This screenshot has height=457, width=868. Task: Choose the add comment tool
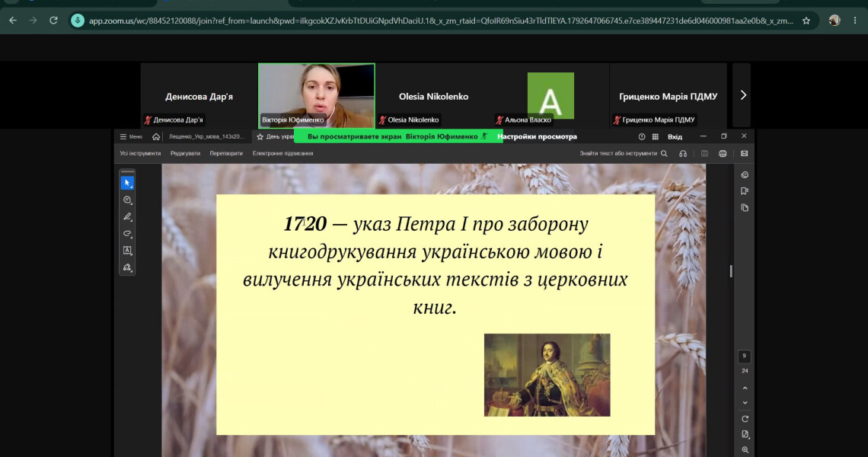127,200
